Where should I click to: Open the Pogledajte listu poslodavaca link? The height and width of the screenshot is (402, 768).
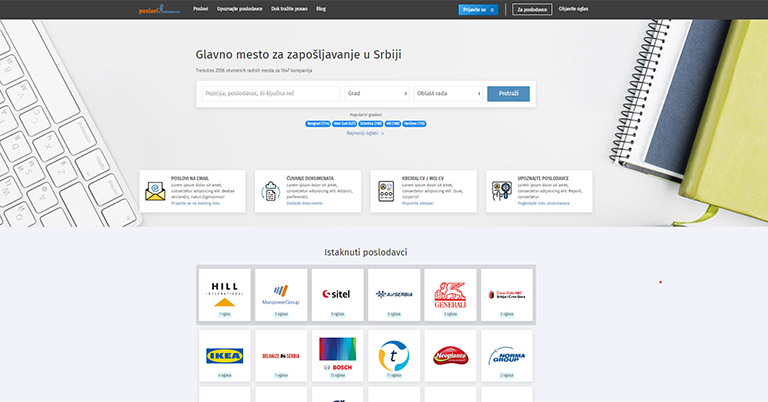point(544,203)
